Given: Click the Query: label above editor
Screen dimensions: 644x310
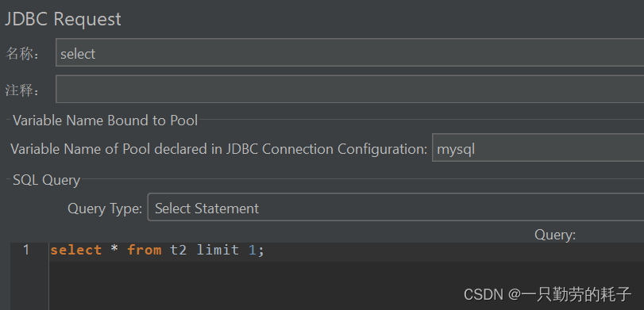Looking at the screenshot, I should tap(555, 235).
